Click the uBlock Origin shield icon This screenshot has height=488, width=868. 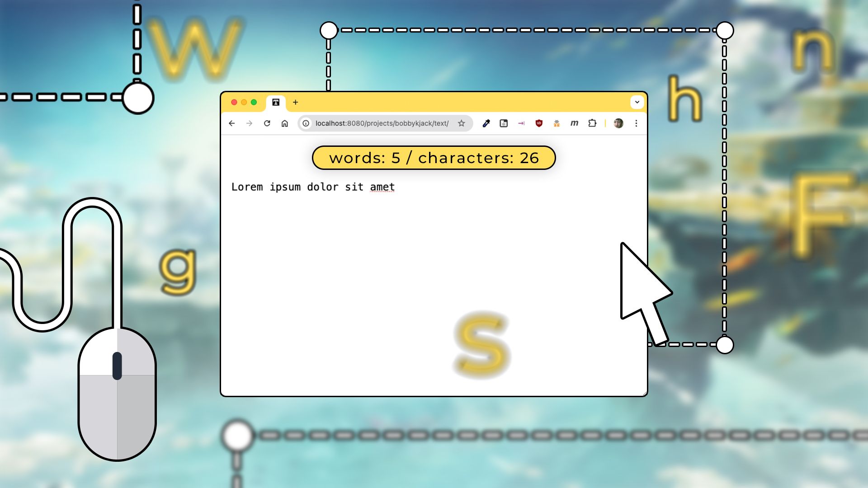[x=540, y=123]
